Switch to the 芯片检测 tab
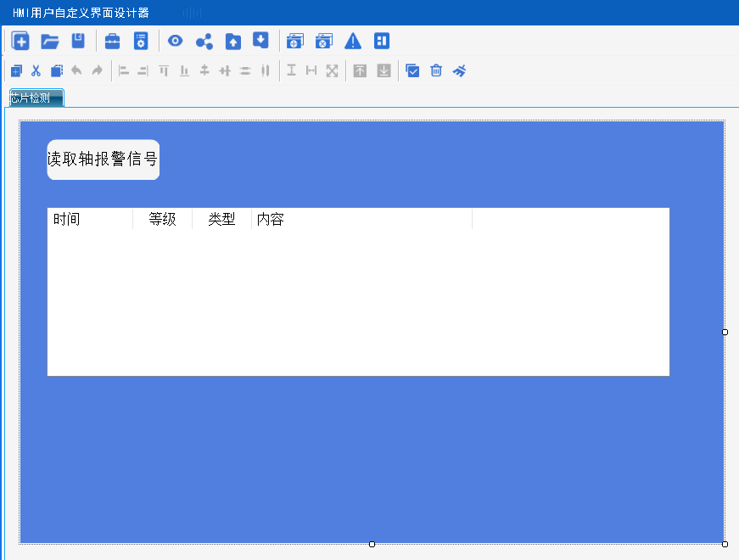Screen dimensions: 739x560 (x=36, y=98)
